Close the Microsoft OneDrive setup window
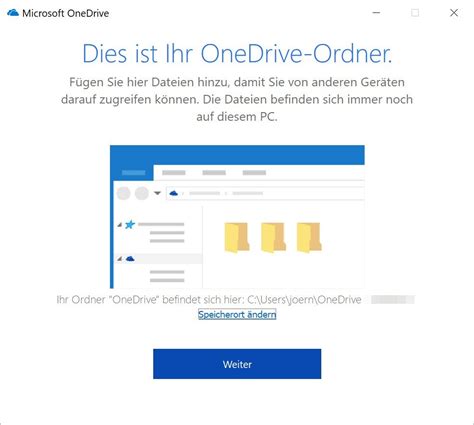Image resolution: width=474 pixels, height=425 pixels. tap(454, 13)
